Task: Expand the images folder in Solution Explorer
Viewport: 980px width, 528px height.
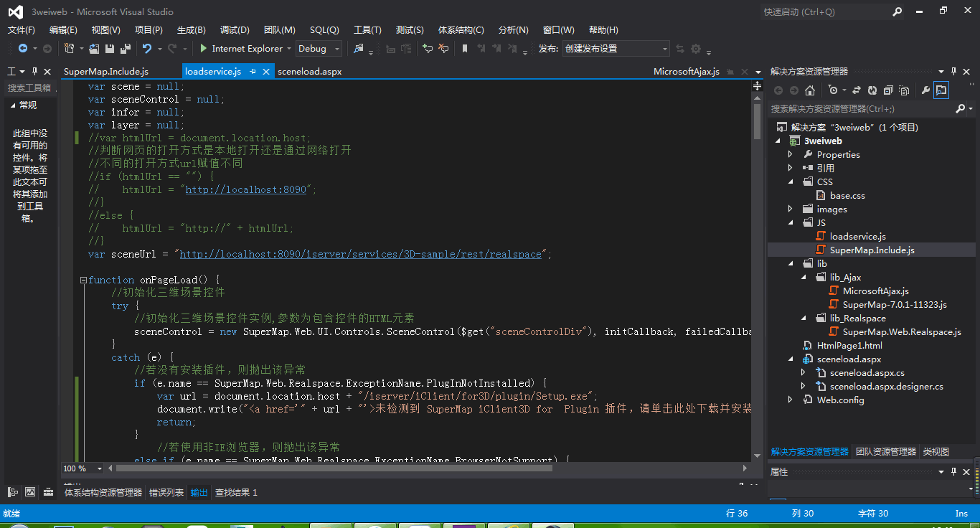Action: pos(791,209)
